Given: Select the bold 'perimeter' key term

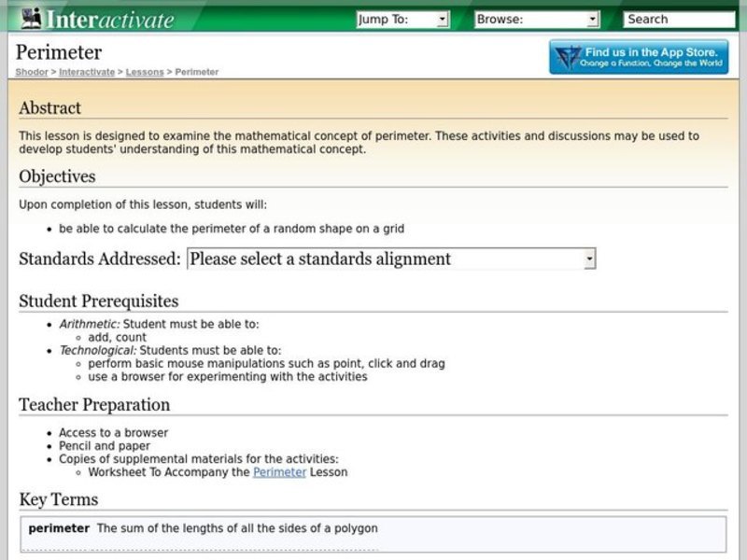Looking at the screenshot, I should click(x=59, y=528).
